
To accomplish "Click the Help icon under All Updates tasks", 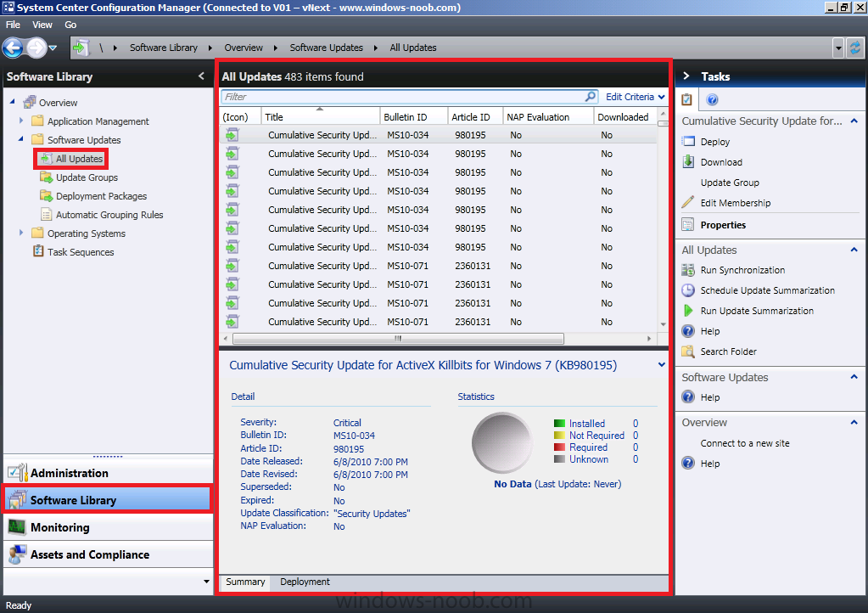I will pos(688,331).
